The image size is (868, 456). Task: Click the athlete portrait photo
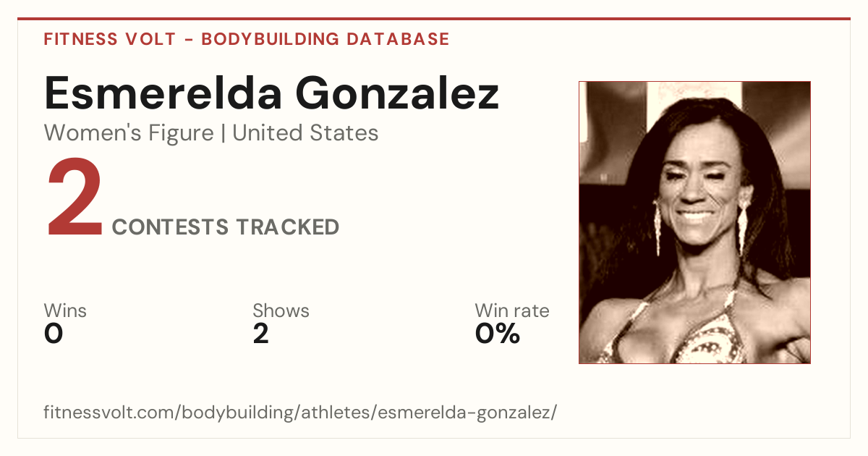coord(694,222)
